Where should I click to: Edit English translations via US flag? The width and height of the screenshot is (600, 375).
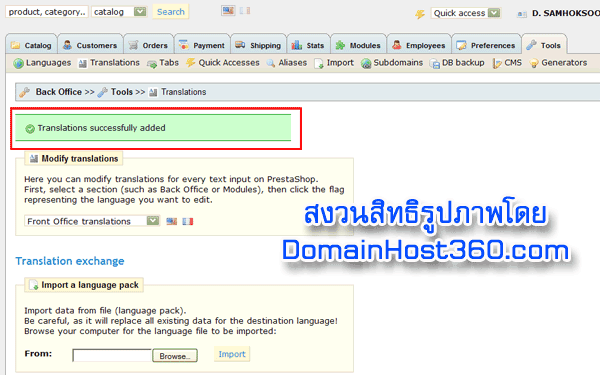coord(171,221)
